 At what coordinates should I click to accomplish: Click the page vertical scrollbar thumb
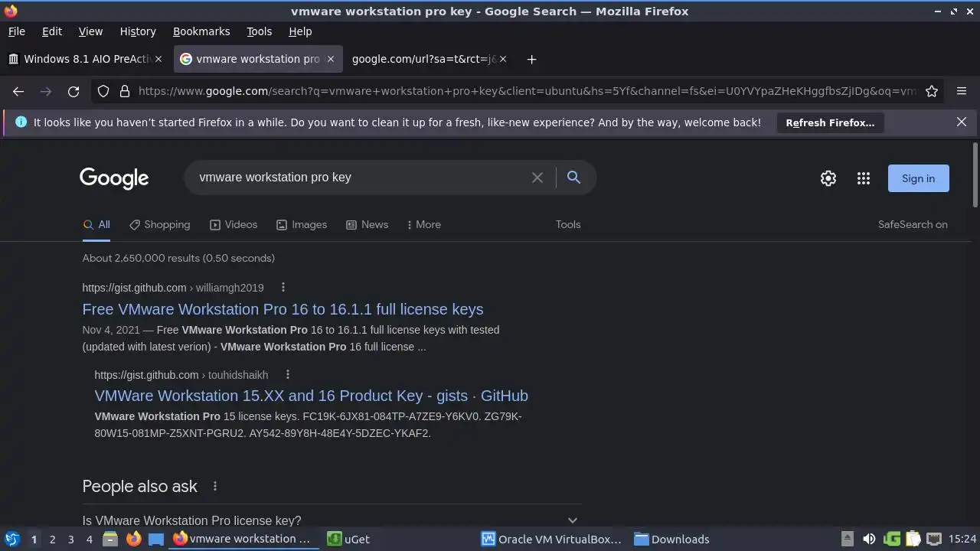click(x=975, y=174)
